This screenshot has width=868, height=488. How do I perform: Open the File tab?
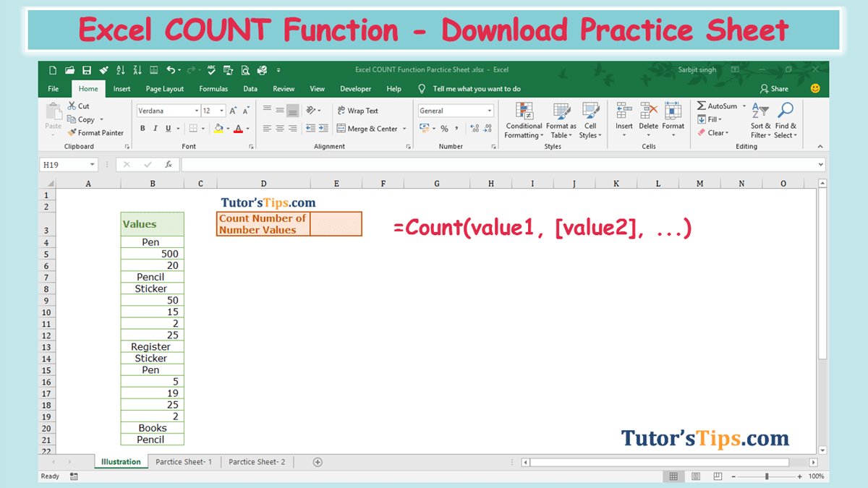(54, 89)
